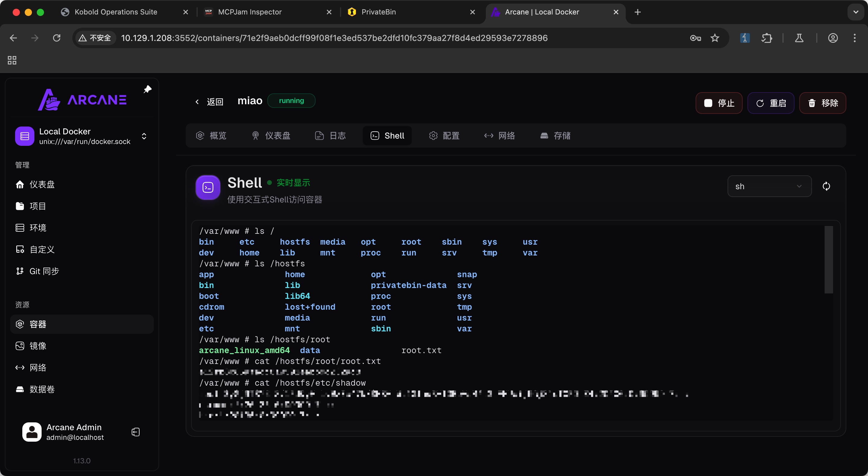Click the terminal scrollbar thumb
Screen dimensions: 868x476
(829, 259)
